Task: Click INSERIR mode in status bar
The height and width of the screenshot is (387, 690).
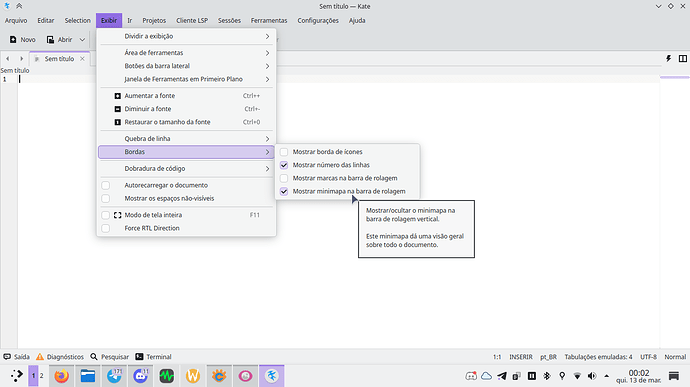Action: tap(521, 357)
